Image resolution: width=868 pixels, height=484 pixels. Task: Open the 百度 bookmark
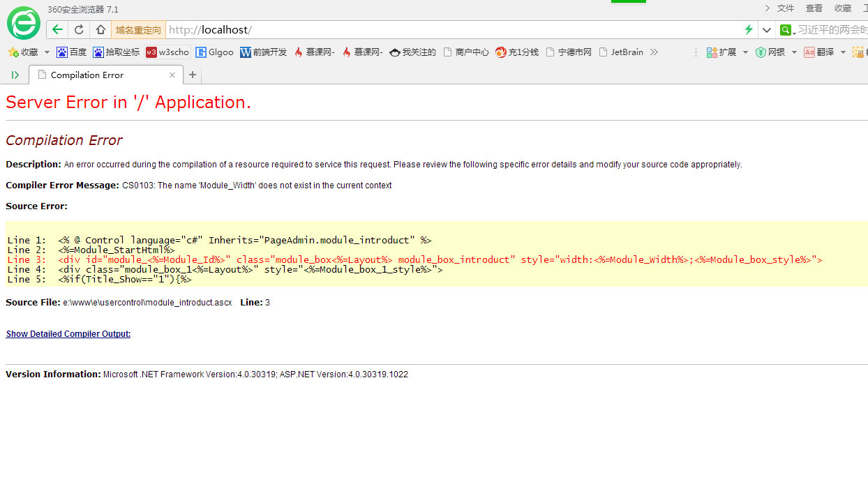[x=72, y=52]
